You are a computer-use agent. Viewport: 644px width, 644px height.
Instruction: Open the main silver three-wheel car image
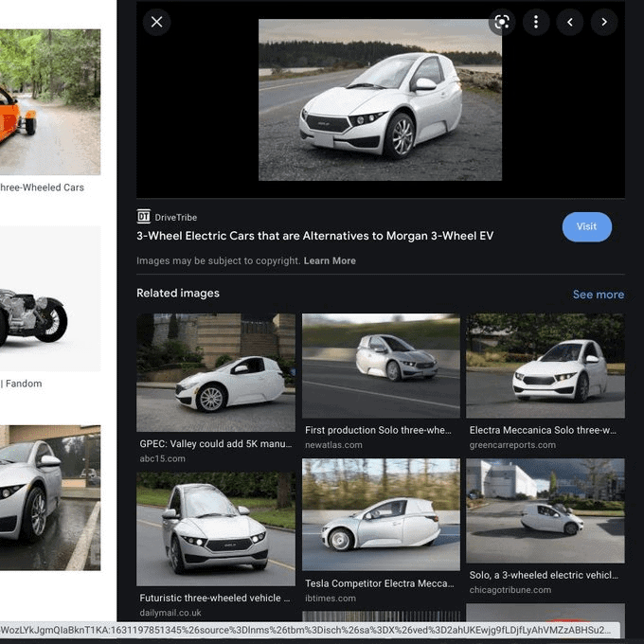pos(380,99)
